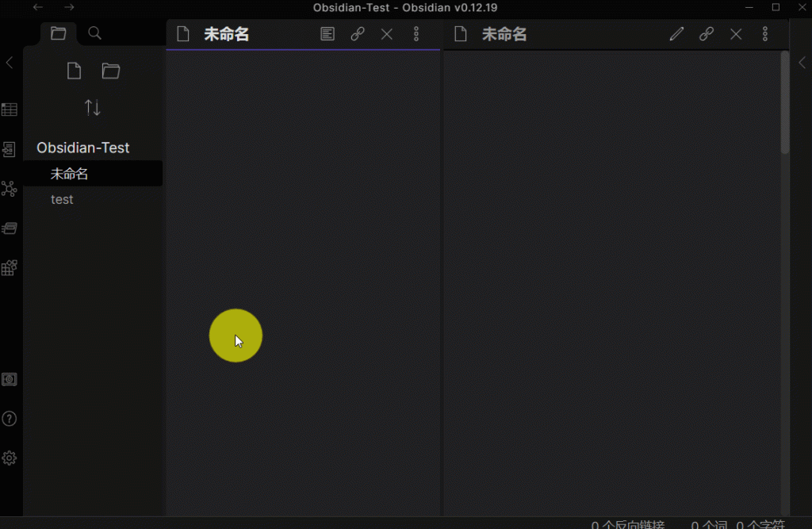Click the file icon in left pane header

coord(183,34)
